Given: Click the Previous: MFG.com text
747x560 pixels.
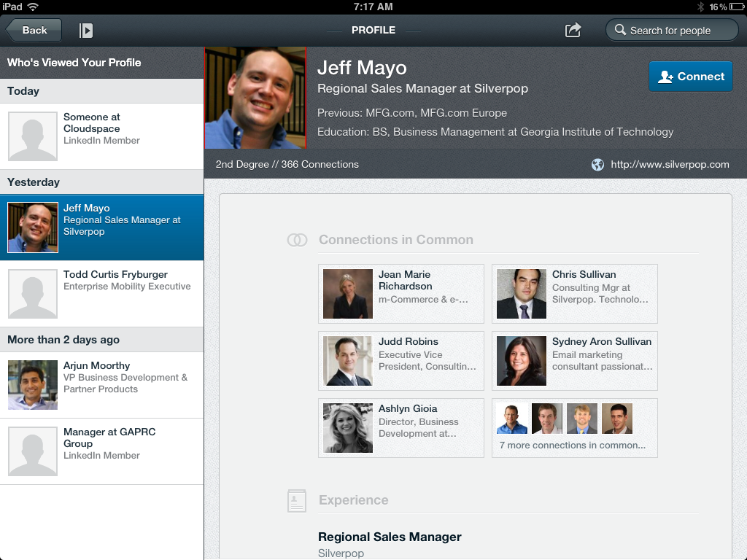Looking at the screenshot, I should pyautogui.click(x=412, y=113).
